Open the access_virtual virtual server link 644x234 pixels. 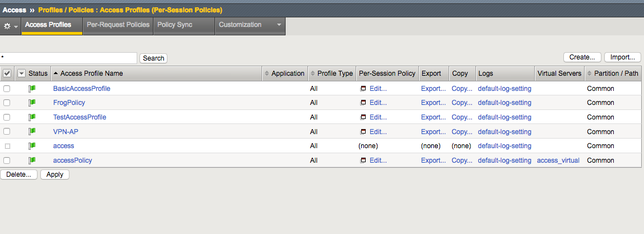558,160
